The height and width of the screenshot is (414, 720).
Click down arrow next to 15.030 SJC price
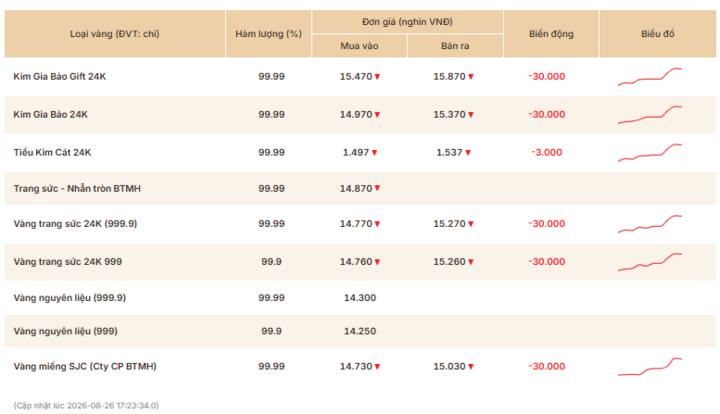(x=471, y=366)
